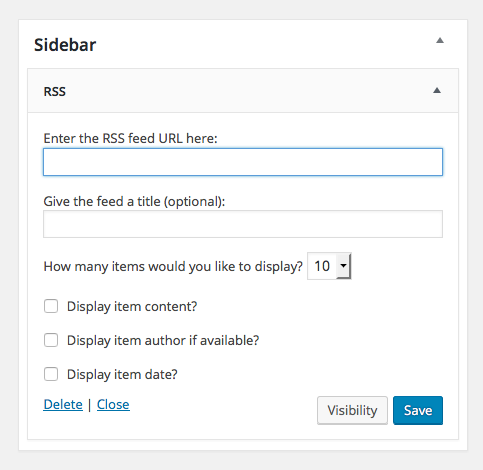The width and height of the screenshot is (483, 470).
Task: Check the Display item date box
Action: [x=51, y=374]
